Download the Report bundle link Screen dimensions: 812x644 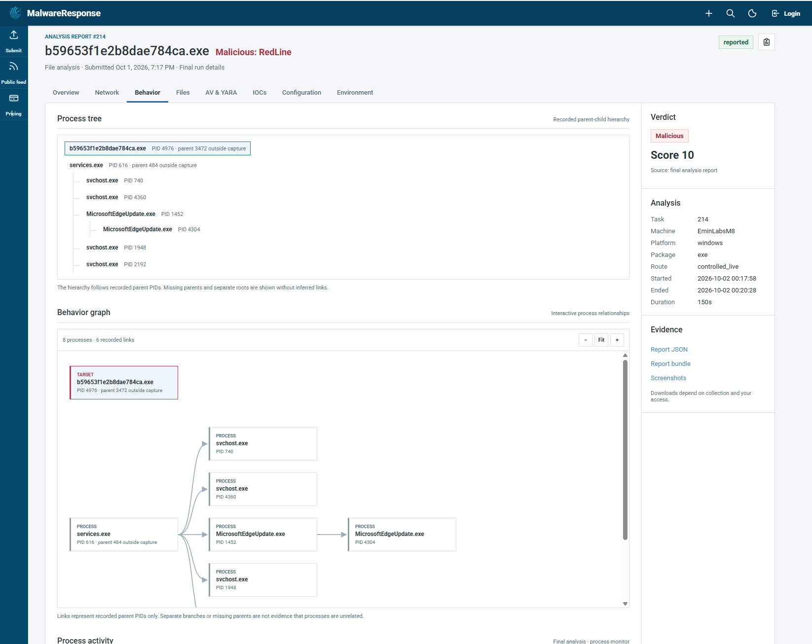[x=670, y=364]
